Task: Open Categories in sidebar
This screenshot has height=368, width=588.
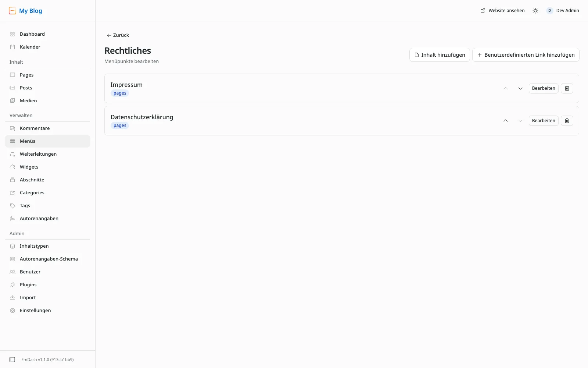Action: (48, 193)
